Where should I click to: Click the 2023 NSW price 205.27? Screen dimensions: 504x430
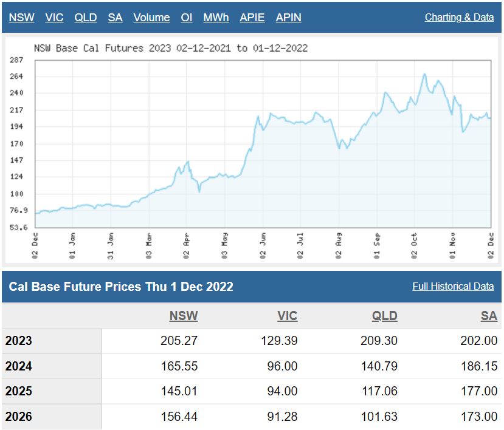click(179, 341)
